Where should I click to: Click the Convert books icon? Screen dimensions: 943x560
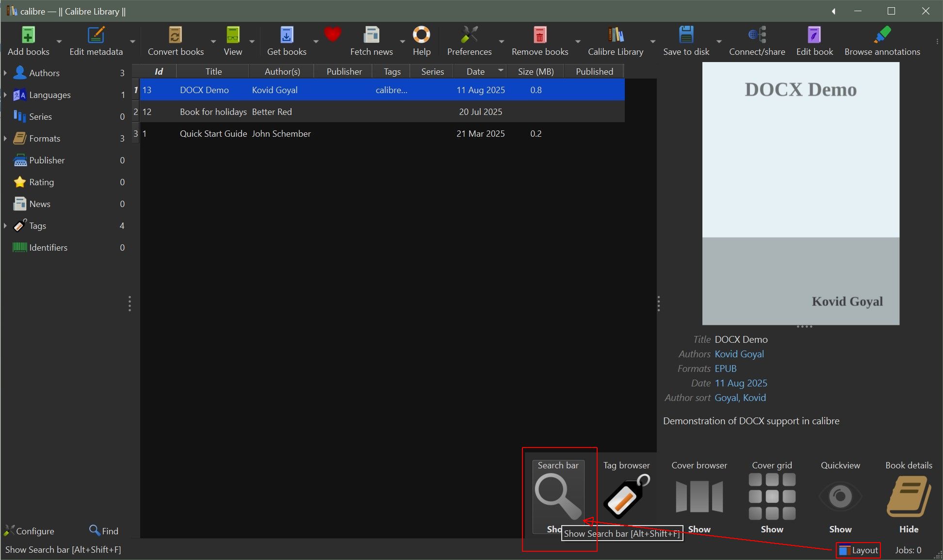(175, 35)
